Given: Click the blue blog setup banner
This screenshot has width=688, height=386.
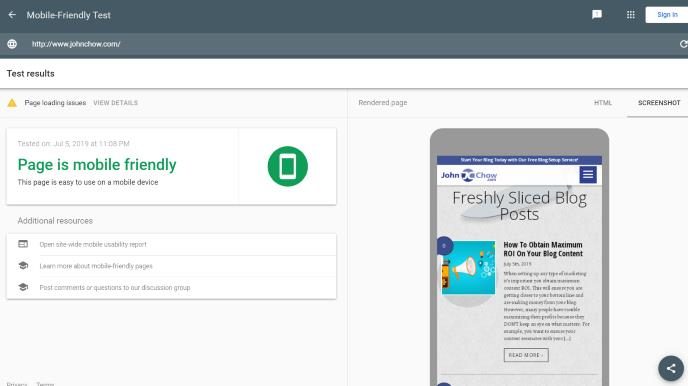Looking at the screenshot, I should (x=519, y=160).
